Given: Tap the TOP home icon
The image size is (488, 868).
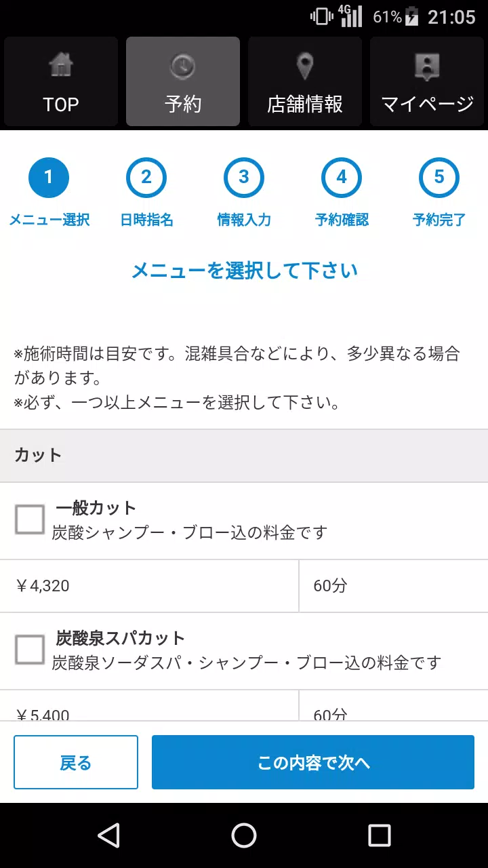Looking at the screenshot, I should click(61, 66).
